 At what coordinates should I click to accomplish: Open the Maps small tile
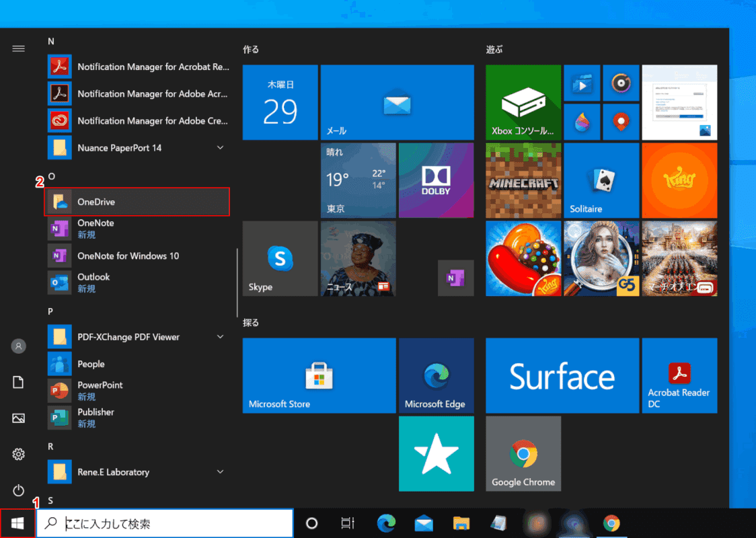tap(621, 122)
